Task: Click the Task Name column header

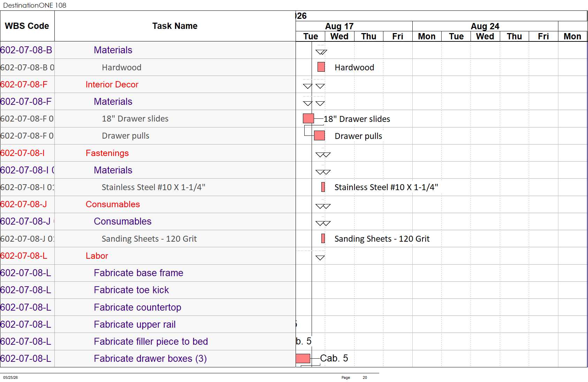Action: pos(175,26)
